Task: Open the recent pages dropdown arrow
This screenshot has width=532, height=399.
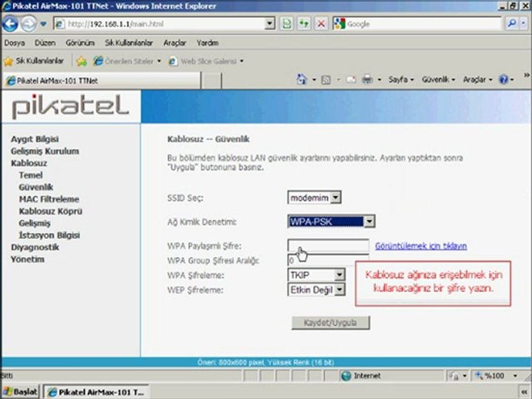Action: 43,24
